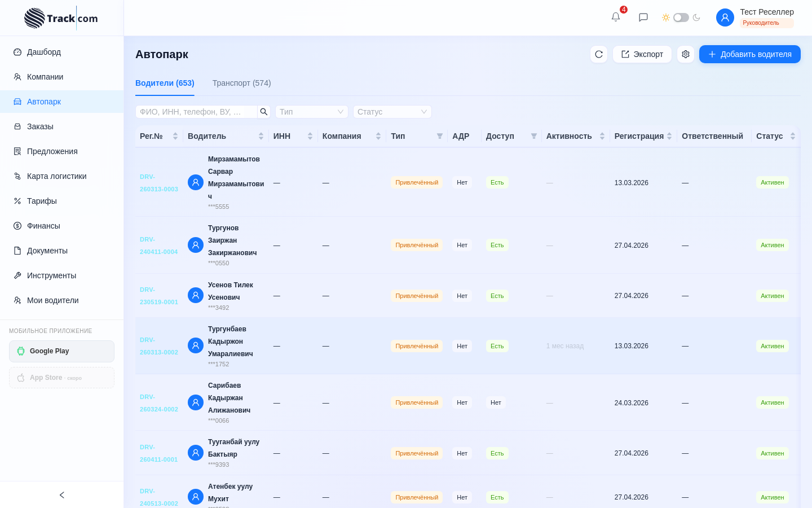Click avatar of Тууганбай уулу Бактыяр
This screenshot has width=812, height=508.
[196, 453]
